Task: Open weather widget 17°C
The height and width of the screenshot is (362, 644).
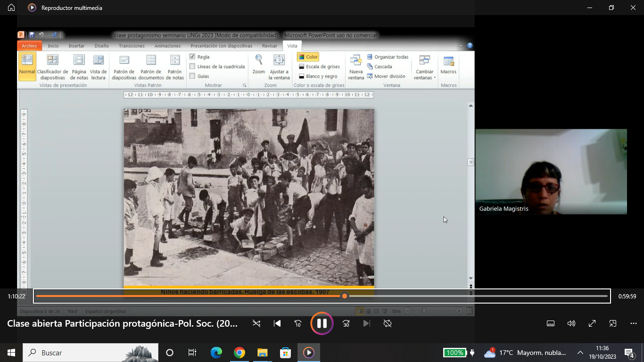Action: [x=525, y=353]
